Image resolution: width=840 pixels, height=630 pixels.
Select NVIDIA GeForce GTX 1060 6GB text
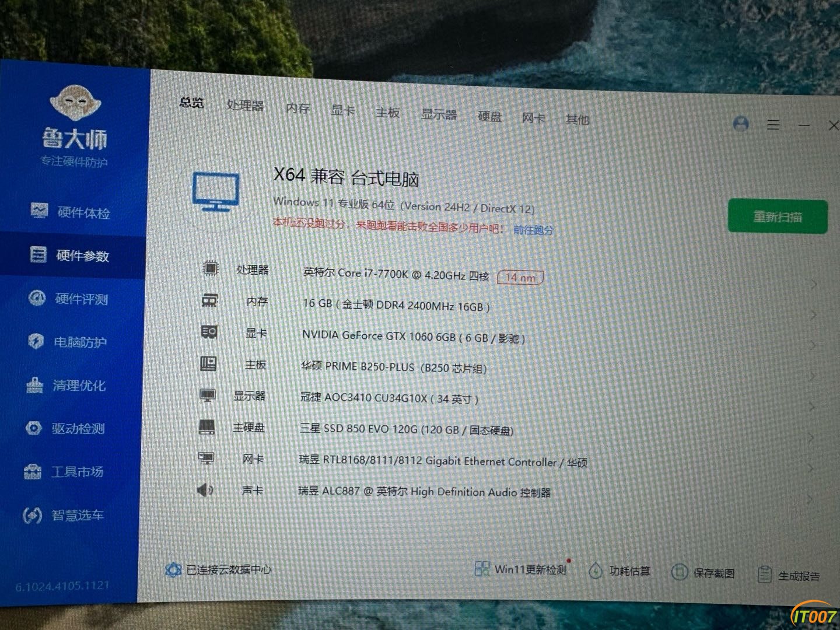click(x=414, y=337)
